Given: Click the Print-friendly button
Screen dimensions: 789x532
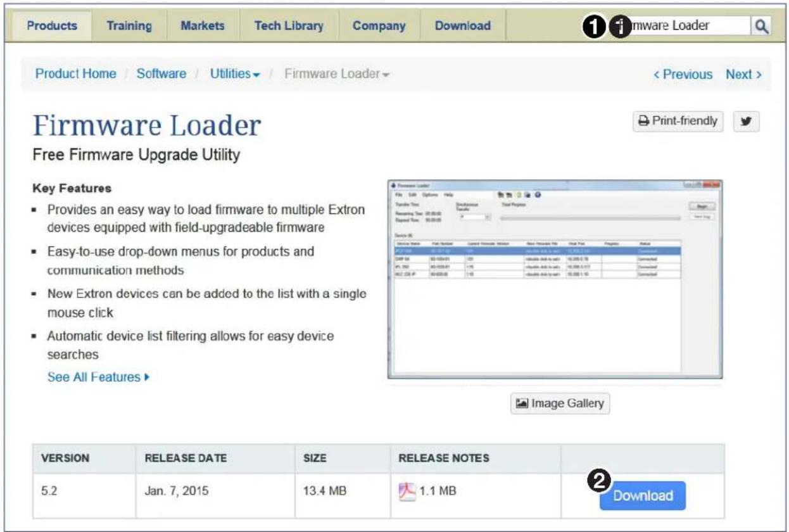Looking at the screenshot, I should click(x=678, y=121).
